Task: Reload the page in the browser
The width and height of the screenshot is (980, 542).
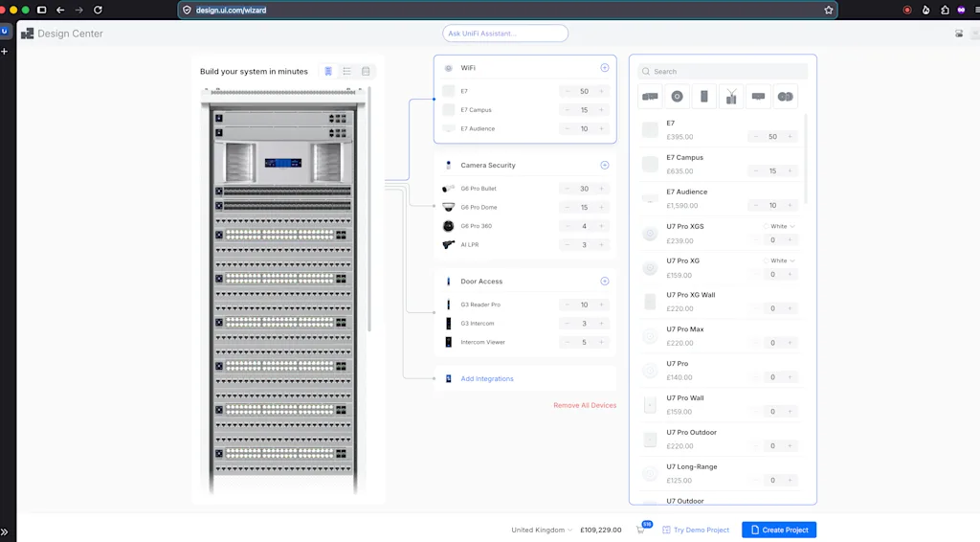Action: click(x=98, y=10)
